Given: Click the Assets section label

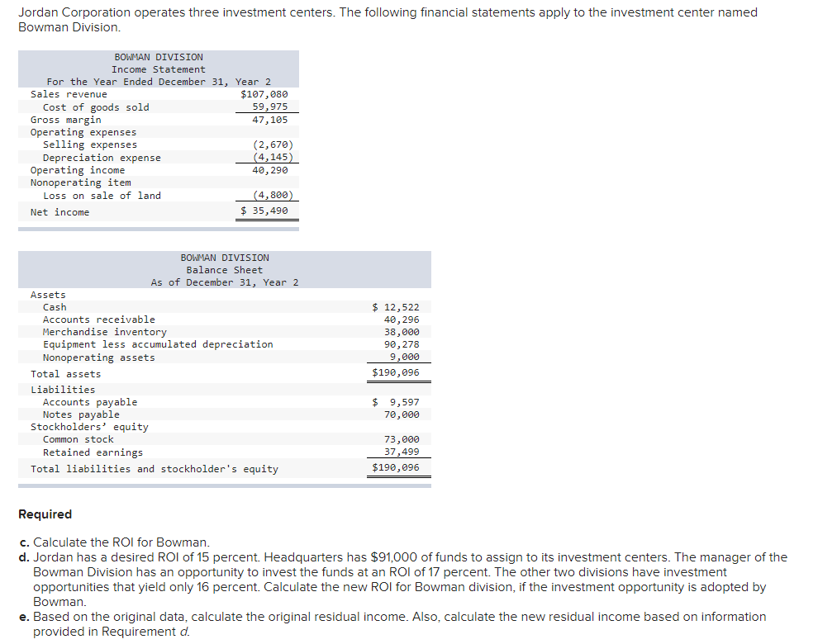Looking at the screenshot, I should [x=48, y=295].
